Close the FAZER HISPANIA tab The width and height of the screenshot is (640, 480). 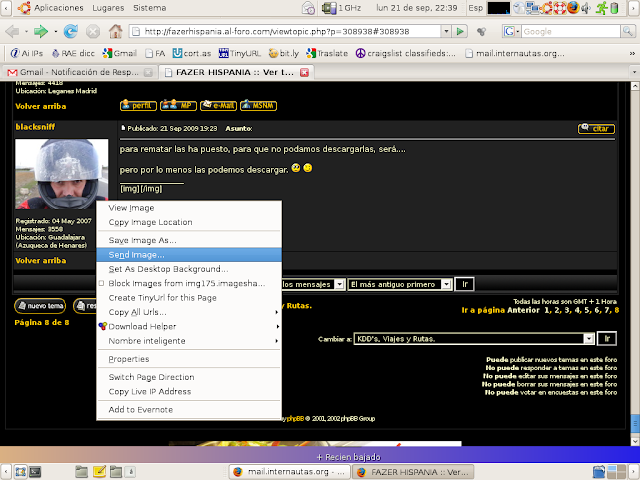[304, 73]
